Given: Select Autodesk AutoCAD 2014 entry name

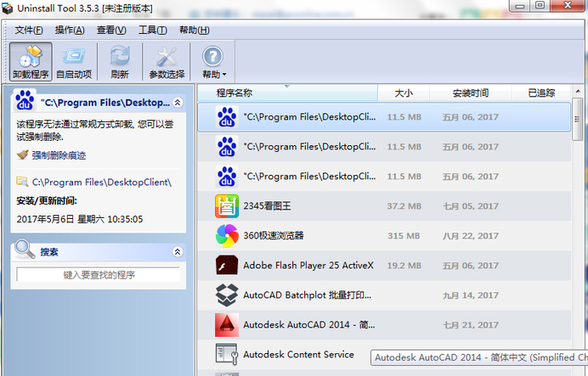Looking at the screenshot, I should tap(309, 325).
